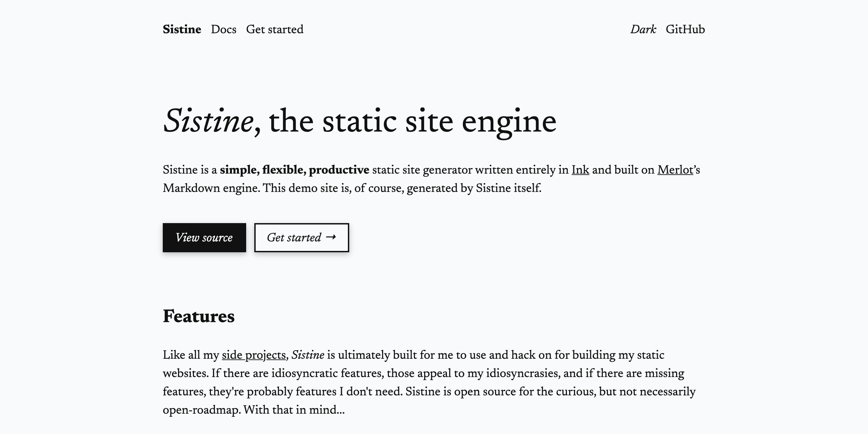This screenshot has width=868, height=434.
Task: Open the GitHub repository link
Action: pos(685,29)
